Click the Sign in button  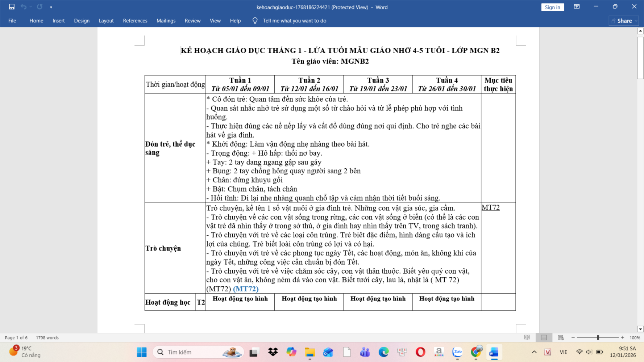click(552, 7)
